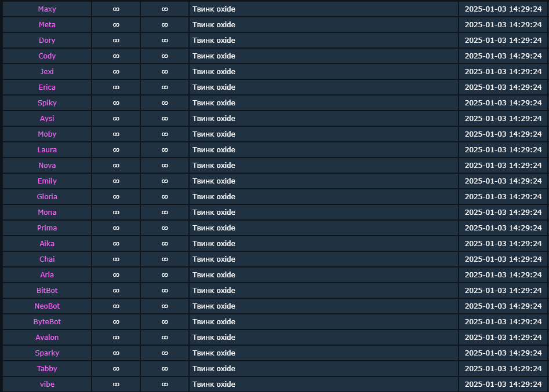Click first infinity symbol in Sparky row
549x392 pixels.
116,353
